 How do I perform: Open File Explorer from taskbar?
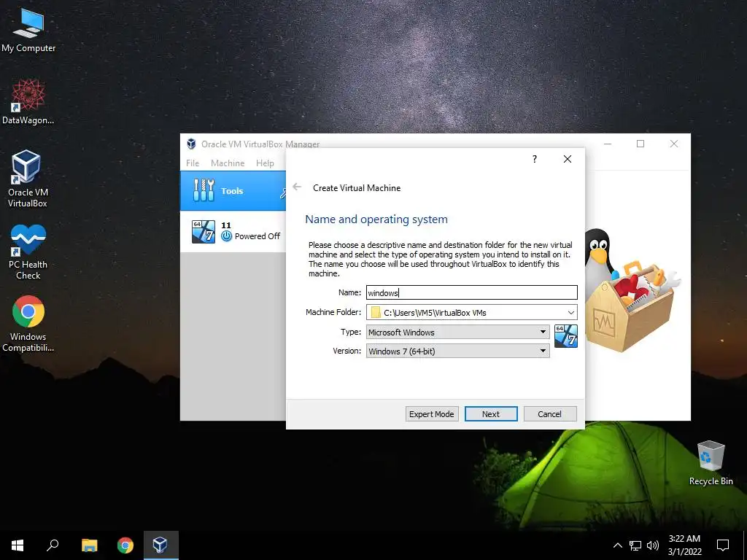(x=89, y=545)
